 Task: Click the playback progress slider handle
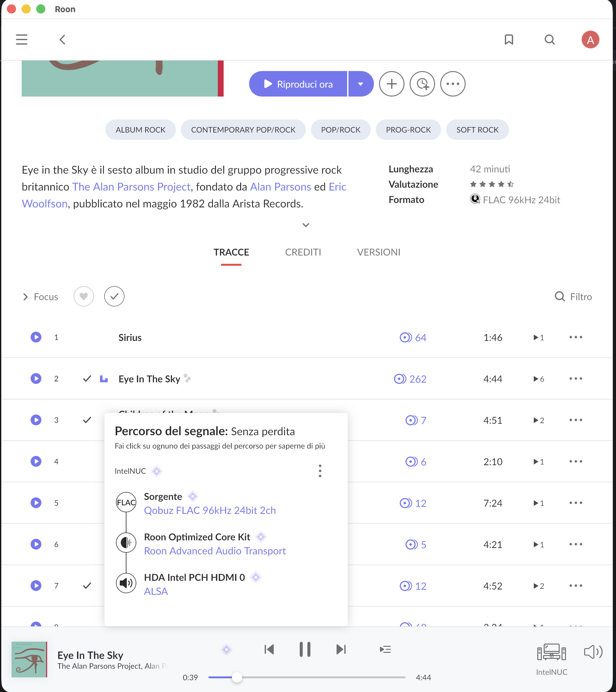(x=237, y=677)
